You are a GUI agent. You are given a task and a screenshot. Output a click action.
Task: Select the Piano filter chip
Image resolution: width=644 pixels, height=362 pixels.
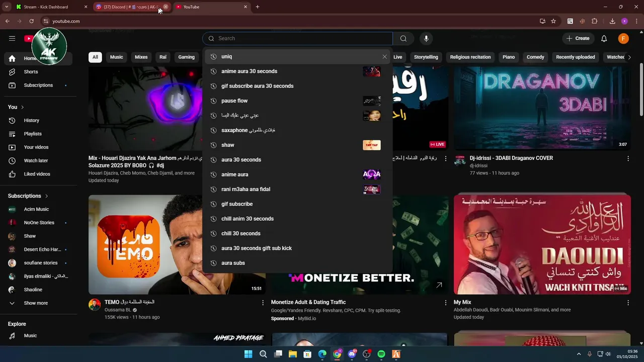[509, 57]
